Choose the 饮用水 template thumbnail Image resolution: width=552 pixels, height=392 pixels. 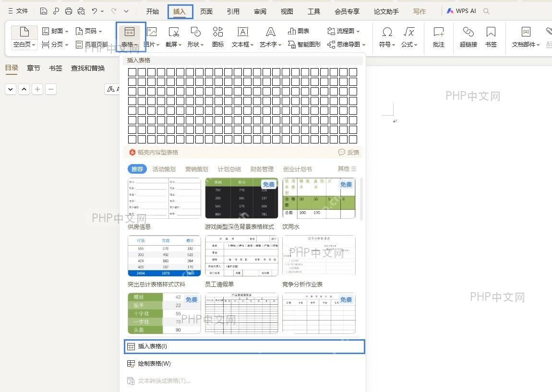[319, 198]
